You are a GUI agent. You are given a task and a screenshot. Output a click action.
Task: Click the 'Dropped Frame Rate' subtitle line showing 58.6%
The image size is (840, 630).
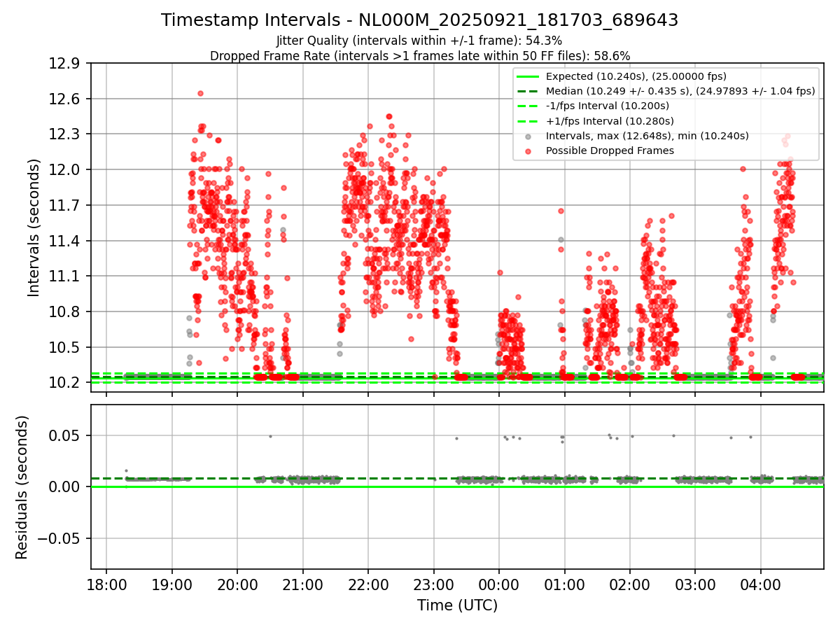point(420,56)
